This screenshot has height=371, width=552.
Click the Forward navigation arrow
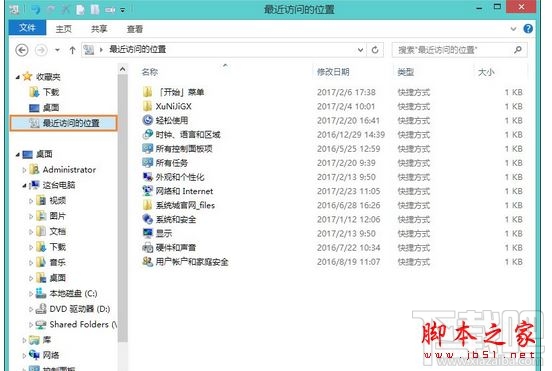[x=41, y=50]
